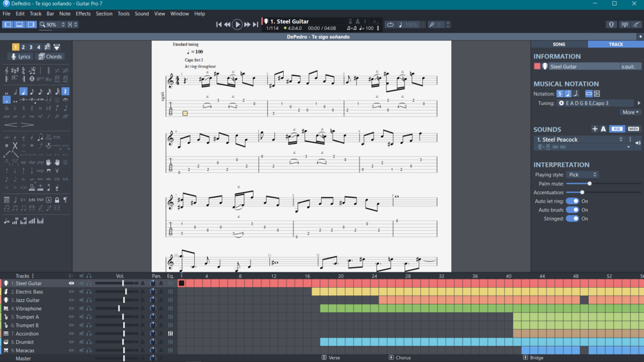Open the Playing style Pick dropdown
Viewport: 644px width, 362px height.
(x=582, y=175)
